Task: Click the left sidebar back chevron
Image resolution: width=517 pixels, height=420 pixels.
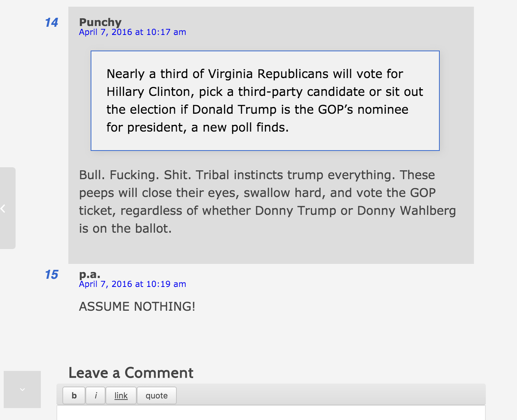Action: (x=3, y=209)
